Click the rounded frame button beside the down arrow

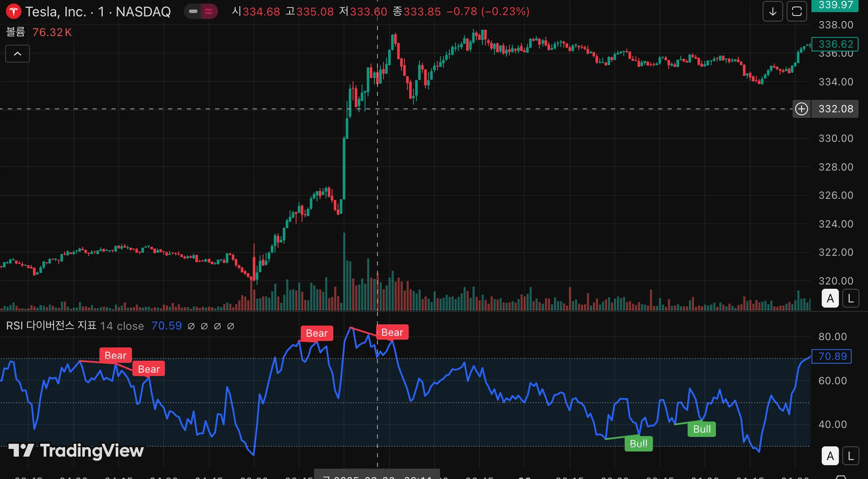pos(797,11)
